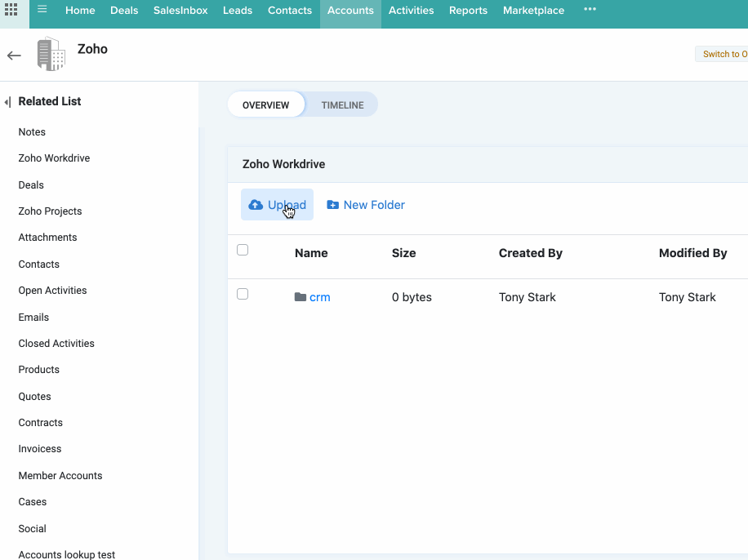Create a New Folder in Workdrive
Viewport: 748px width, 560px height.
tap(365, 205)
